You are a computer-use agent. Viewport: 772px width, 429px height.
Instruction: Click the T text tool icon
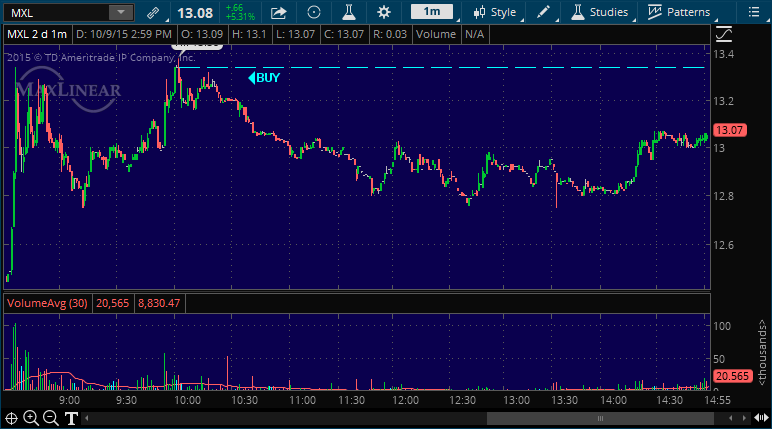pyautogui.click(x=72, y=418)
